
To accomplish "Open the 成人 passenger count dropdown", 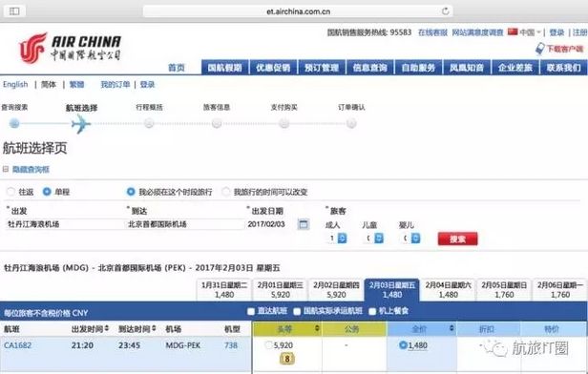I will [337, 239].
